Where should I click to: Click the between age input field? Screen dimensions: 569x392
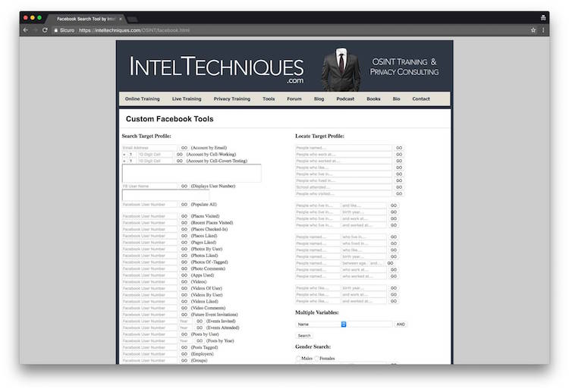tap(354, 263)
